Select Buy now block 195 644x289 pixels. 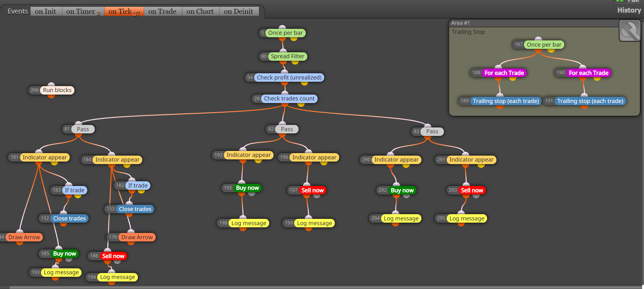click(x=247, y=188)
